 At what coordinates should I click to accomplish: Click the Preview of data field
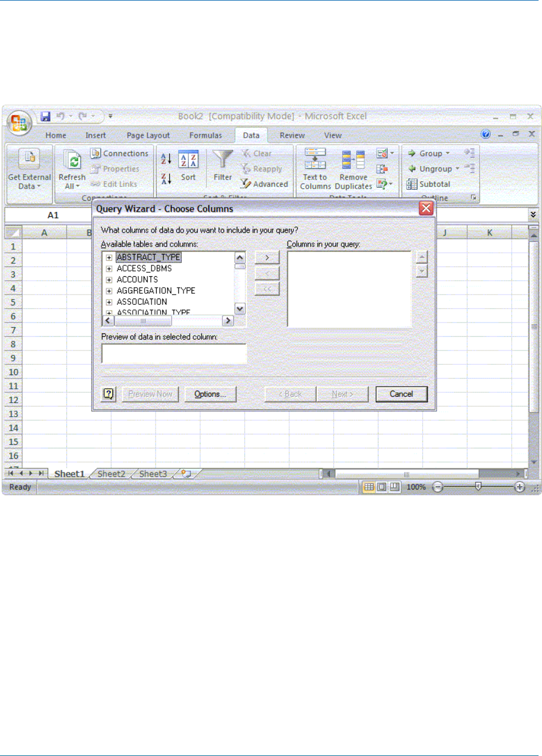tap(174, 353)
